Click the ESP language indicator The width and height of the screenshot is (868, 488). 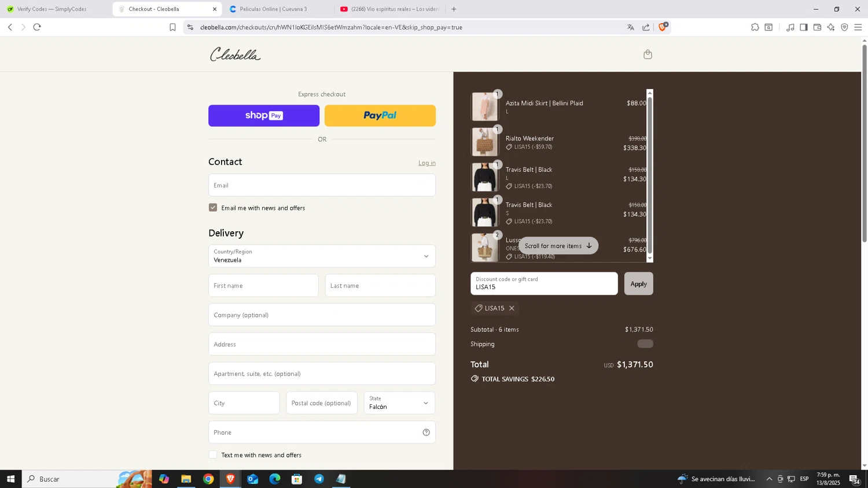tap(804, 479)
